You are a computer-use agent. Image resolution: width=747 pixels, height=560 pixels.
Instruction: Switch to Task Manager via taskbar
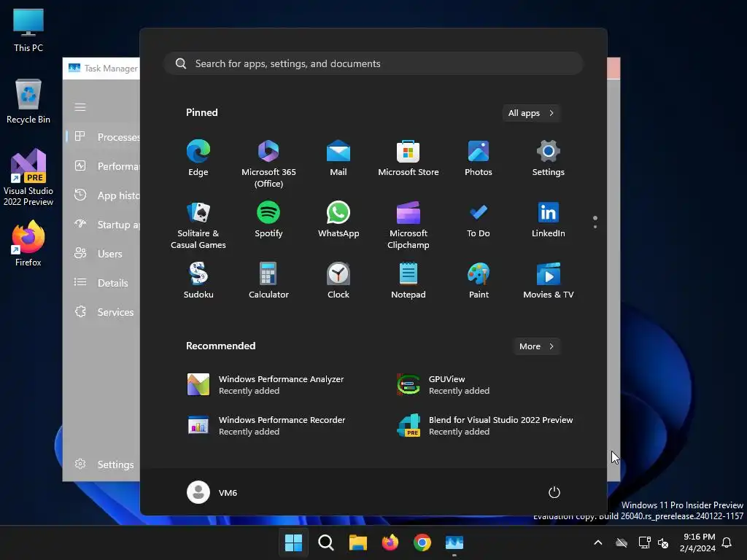(454, 542)
